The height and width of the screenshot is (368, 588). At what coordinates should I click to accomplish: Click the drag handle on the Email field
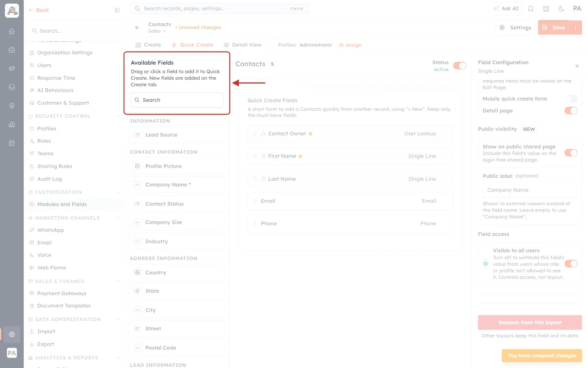point(255,201)
